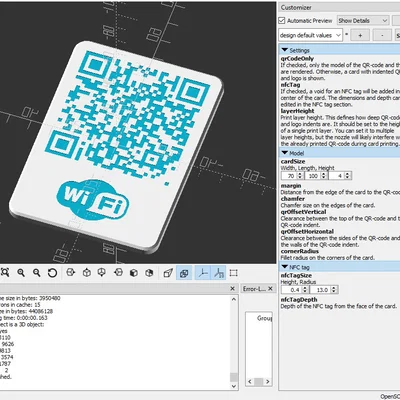Click the nfcTagSize Radius field showing 13.0
Screen dimensions: 400x400
click(x=320, y=290)
